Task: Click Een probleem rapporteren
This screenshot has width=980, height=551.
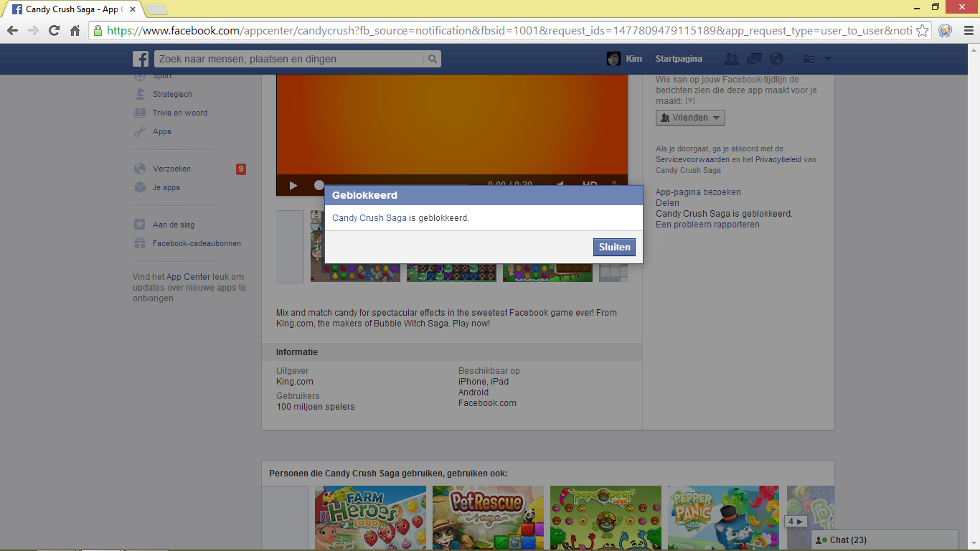Action: 707,225
